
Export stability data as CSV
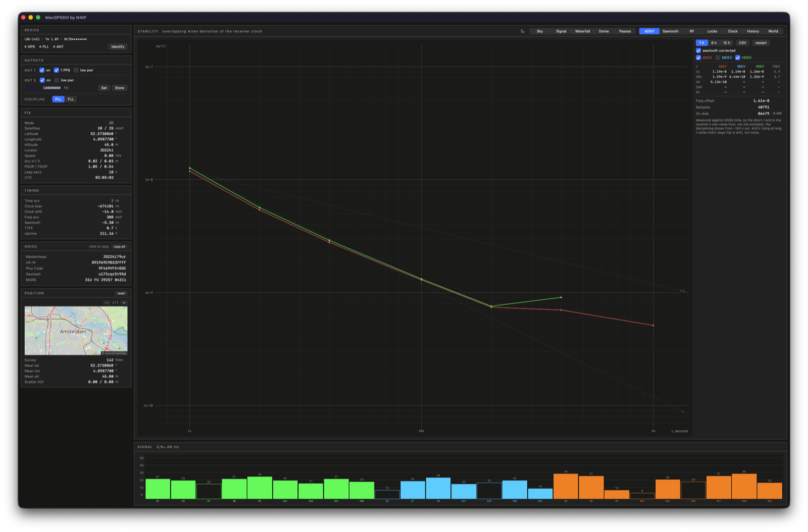[x=742, y=43]
